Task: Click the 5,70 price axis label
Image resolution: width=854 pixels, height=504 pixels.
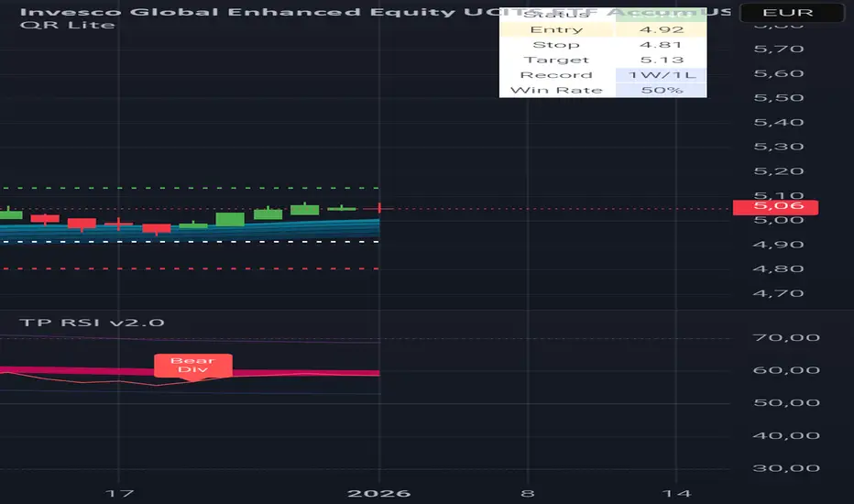Action: click(x=779, y=49)
